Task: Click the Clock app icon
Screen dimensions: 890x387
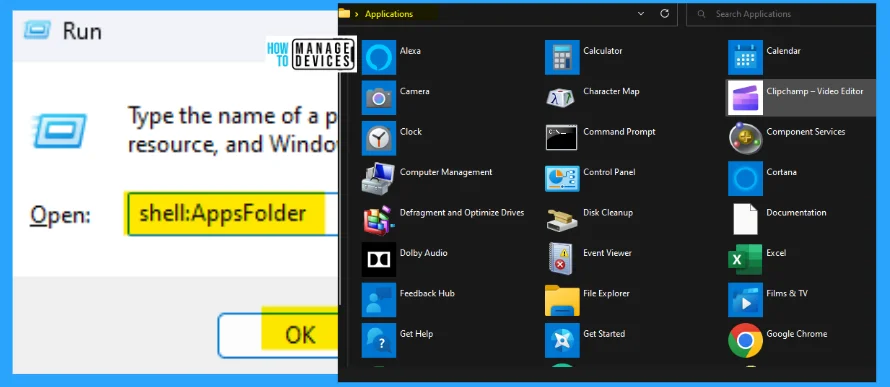Action: (x=379, y=138)
